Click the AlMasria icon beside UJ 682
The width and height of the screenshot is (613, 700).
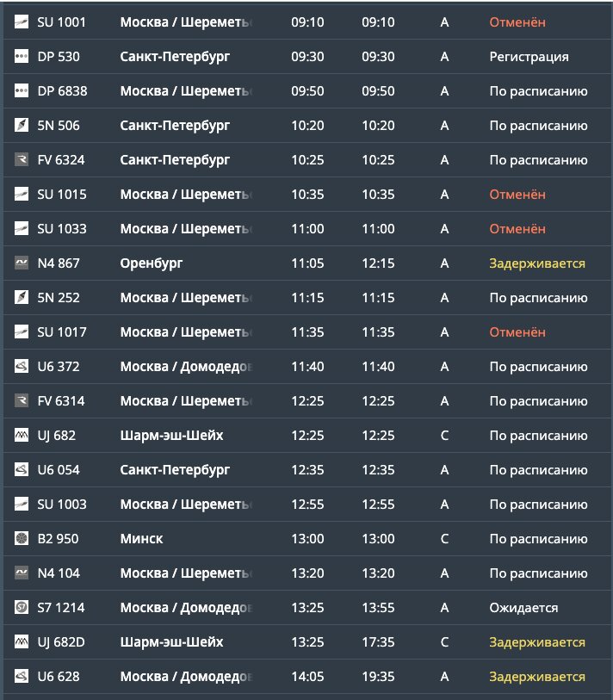pos(21,435)
